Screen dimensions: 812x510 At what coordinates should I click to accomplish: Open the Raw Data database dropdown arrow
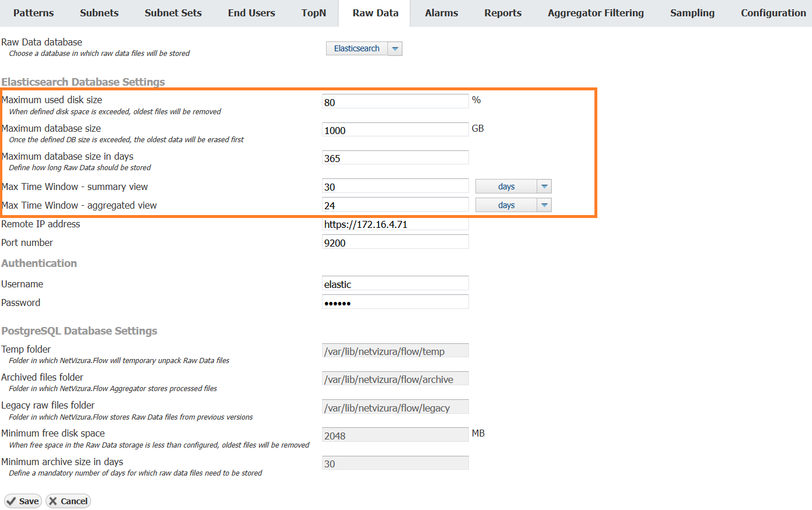(395, 49)
